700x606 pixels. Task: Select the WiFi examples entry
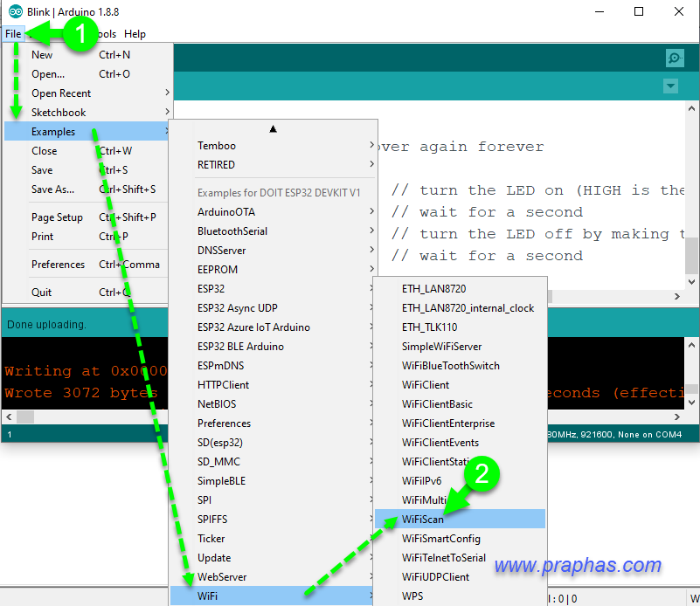(x=272, y=596)
